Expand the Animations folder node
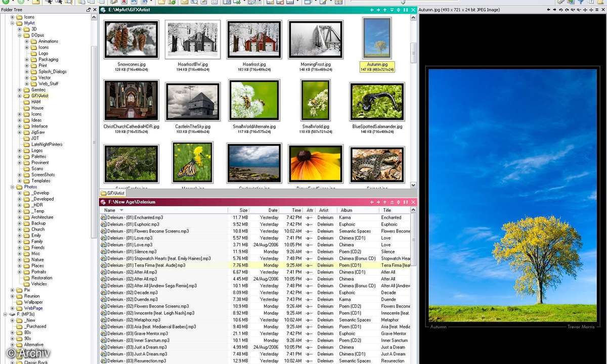The width and height of the screenshot is (607, 364). 27,41
